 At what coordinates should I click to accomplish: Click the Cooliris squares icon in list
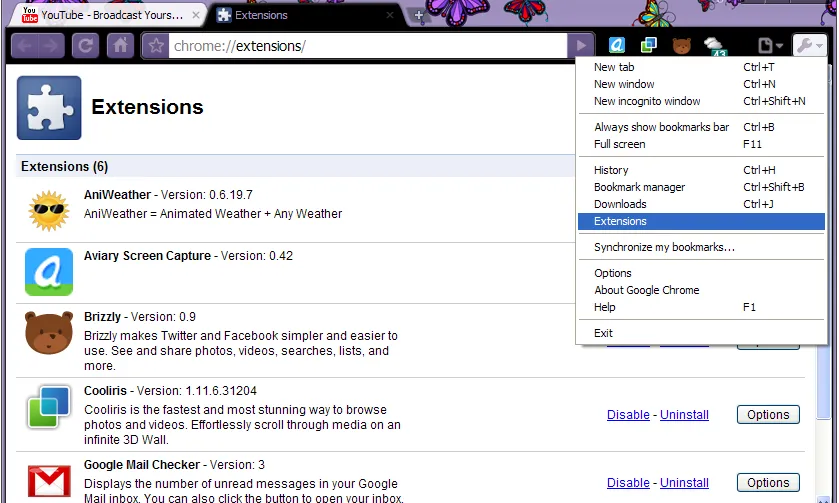[49, 407]
